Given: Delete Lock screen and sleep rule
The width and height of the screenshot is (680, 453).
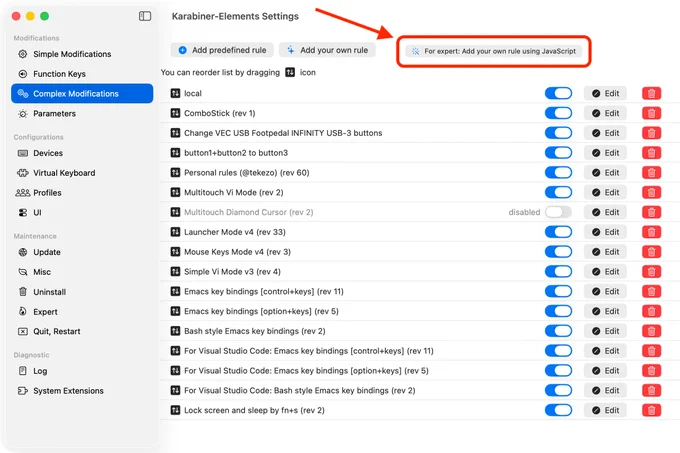Looking at the screenshot, I should pos(651,410).
